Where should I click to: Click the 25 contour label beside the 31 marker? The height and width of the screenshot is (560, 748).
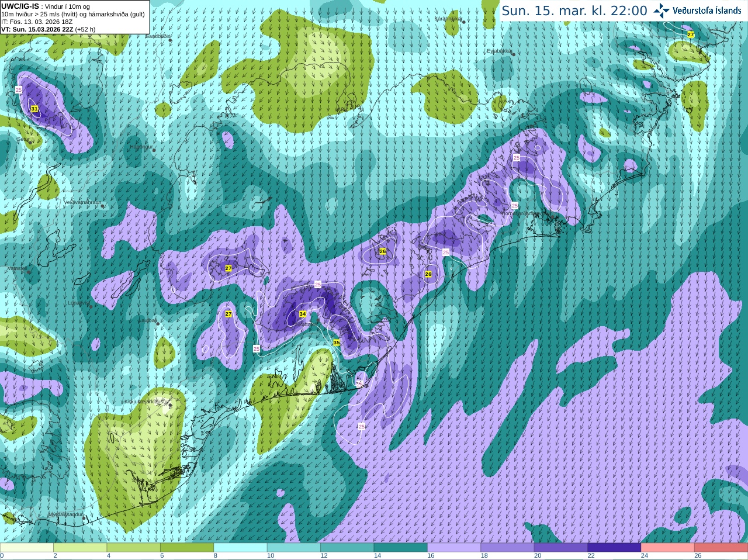click(19, 89)
